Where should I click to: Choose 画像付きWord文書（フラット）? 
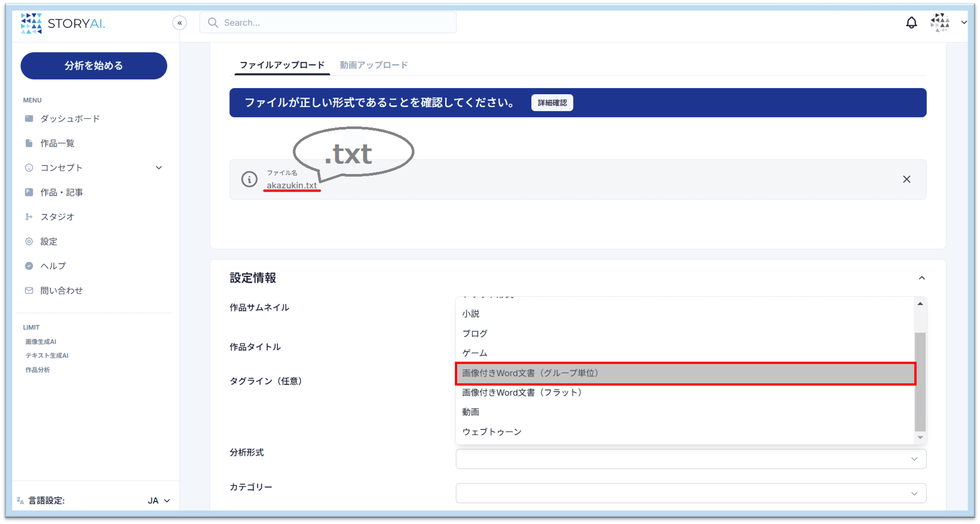point(685,393)
